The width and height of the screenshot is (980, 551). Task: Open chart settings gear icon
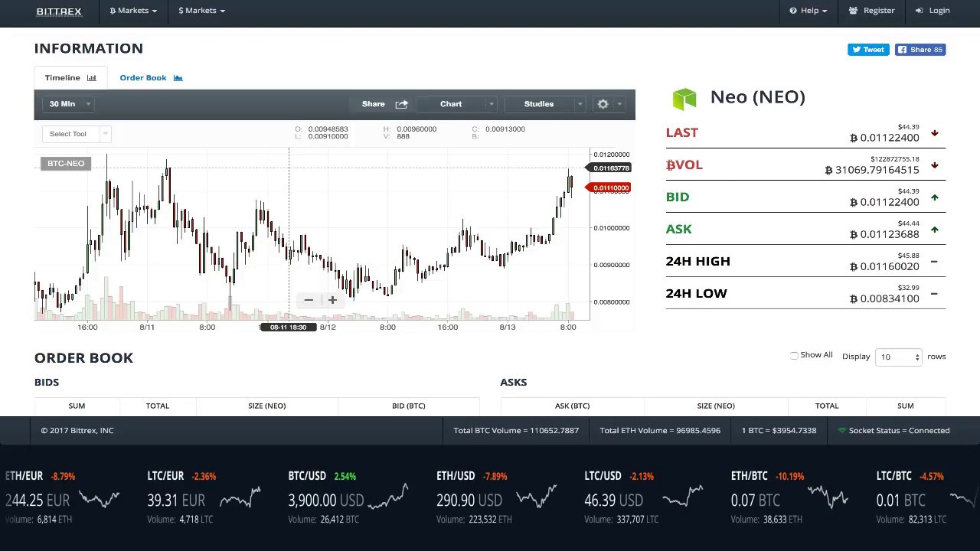point(603,104)
